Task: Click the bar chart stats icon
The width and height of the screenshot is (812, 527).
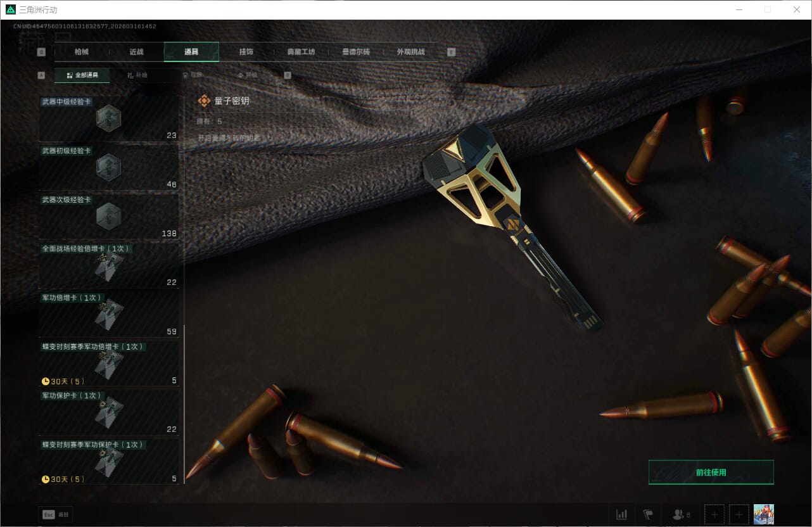Action: pos(622,514)
